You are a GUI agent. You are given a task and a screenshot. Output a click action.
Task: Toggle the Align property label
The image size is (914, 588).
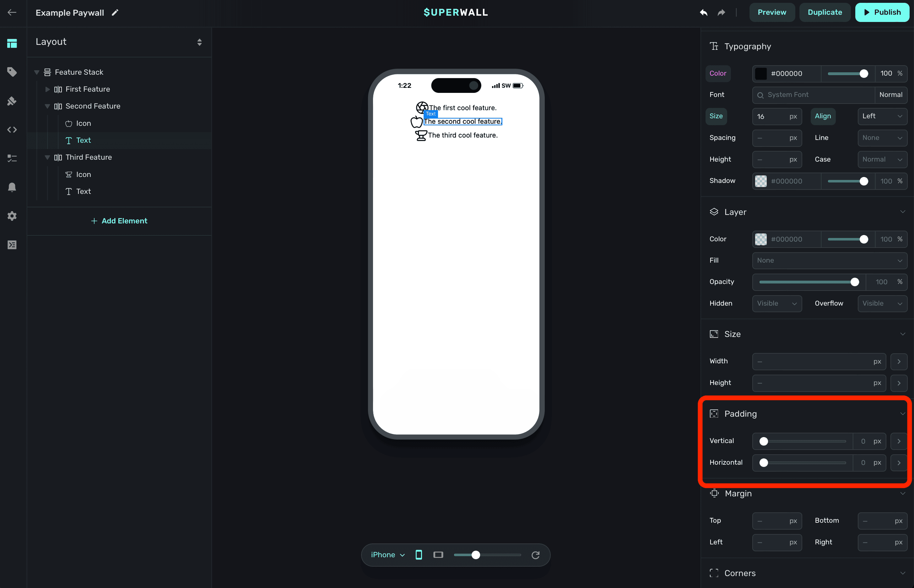(823, 116)
